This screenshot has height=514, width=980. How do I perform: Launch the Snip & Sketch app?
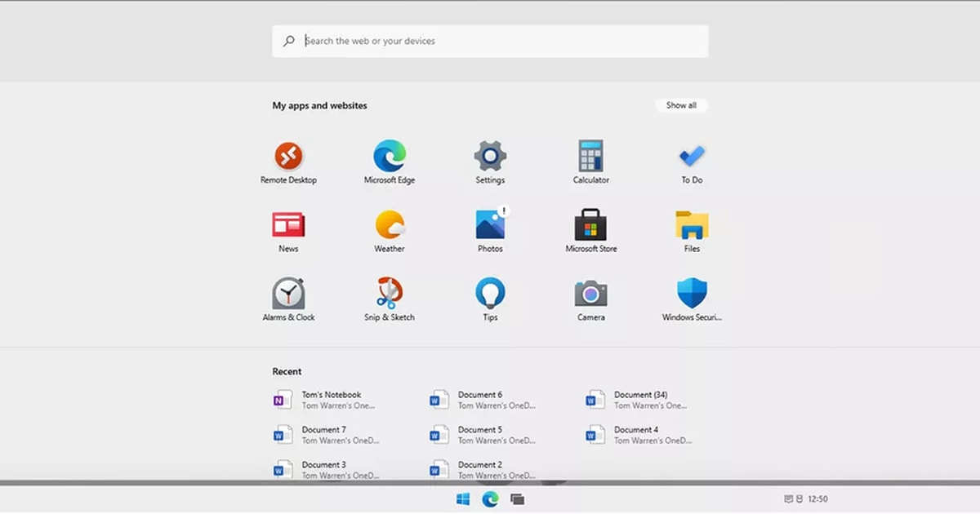click(390, 299)
